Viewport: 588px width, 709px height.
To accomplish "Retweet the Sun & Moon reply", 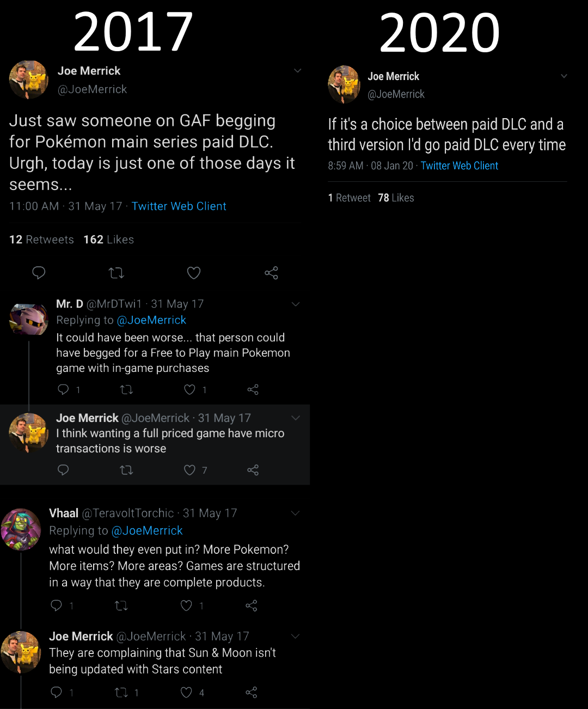I will click(x=121, y=692).
